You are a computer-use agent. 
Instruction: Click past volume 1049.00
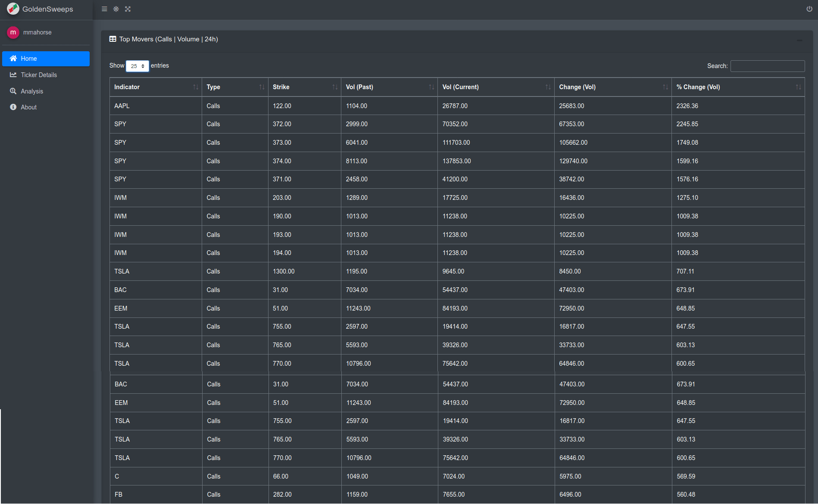[357, 476]
